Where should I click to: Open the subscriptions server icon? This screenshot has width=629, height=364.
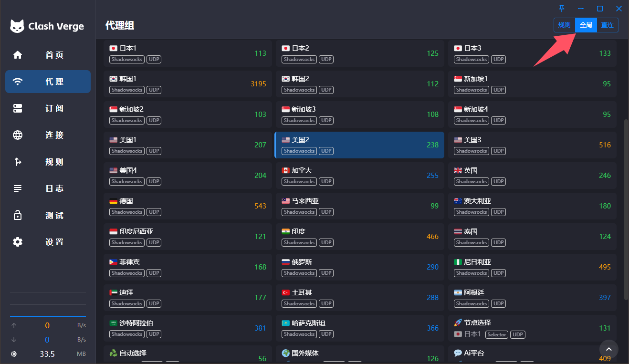pyautogui.click(x=18, y=108)
